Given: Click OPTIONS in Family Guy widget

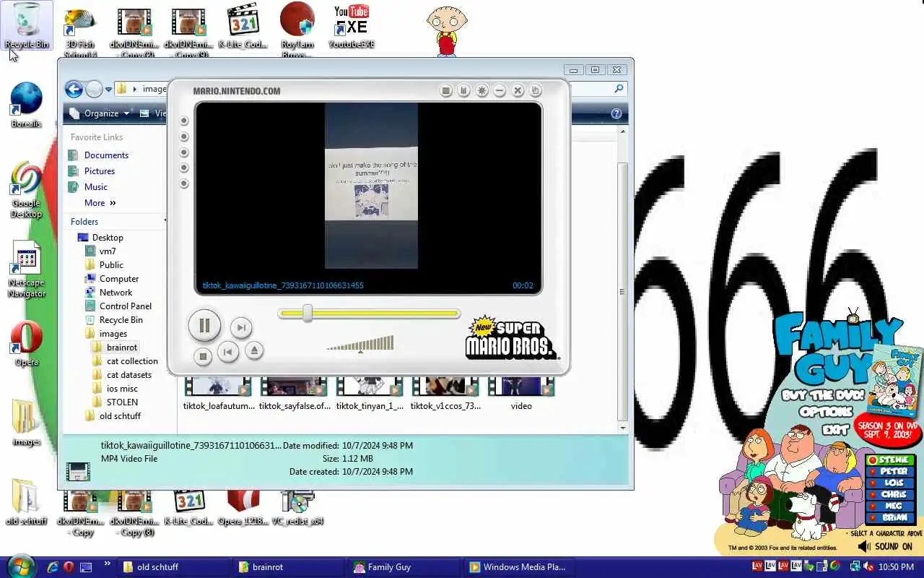Looking at the screenshot, I should point(826,412).
